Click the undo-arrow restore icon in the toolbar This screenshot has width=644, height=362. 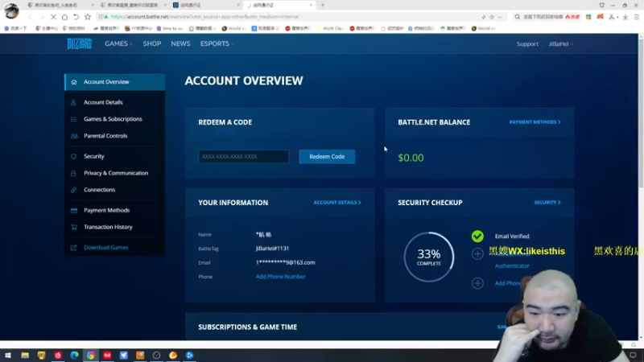tap(76, 17)
